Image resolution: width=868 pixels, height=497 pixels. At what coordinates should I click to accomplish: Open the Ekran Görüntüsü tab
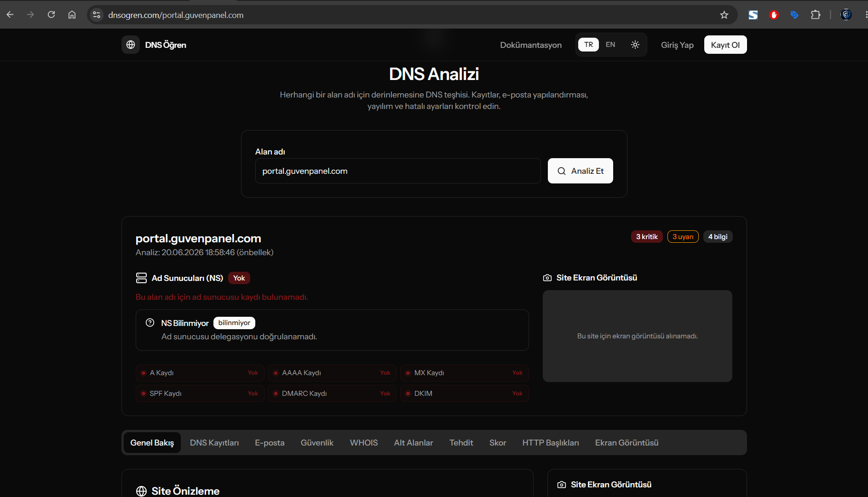[x=627, y=443]
